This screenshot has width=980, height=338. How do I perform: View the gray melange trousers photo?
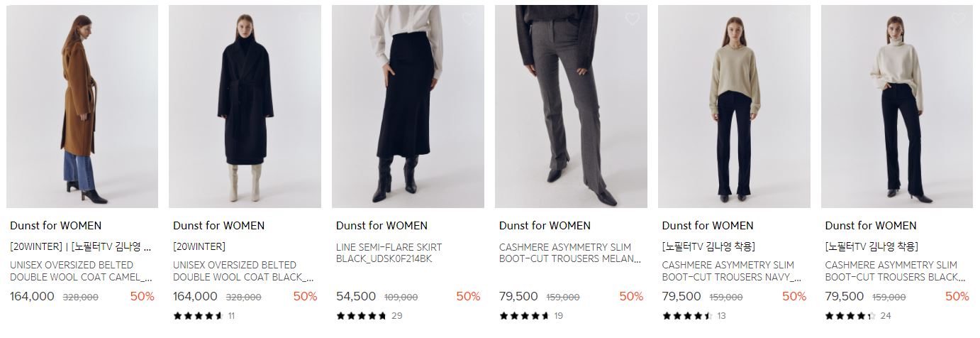[x=571, y=107]
